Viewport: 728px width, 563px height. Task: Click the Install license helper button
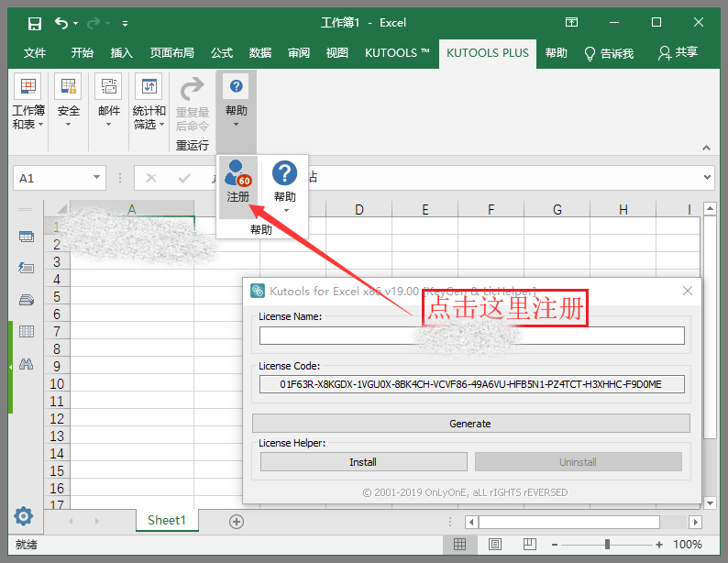363,462
